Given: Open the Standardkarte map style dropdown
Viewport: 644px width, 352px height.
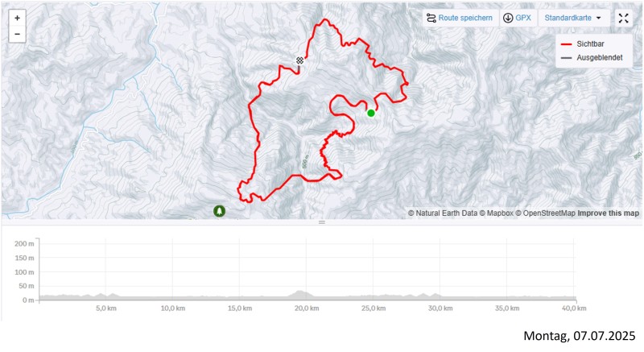Looking at the screenshot, I should click(572, 18).
